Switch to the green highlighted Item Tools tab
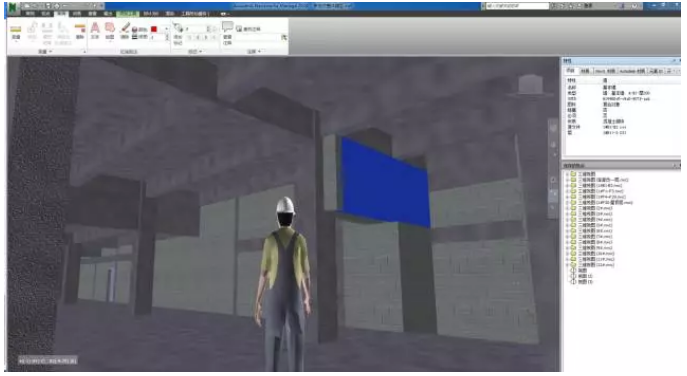Viewport: 687px width, 376px height. pyautogui.click(x=127, y=14)
